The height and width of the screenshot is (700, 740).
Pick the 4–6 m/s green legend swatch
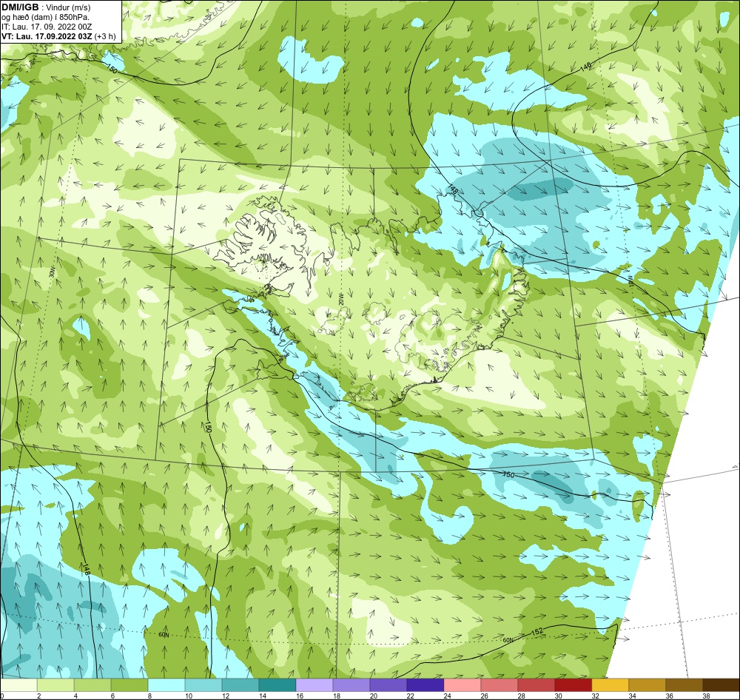coord(92,685)
